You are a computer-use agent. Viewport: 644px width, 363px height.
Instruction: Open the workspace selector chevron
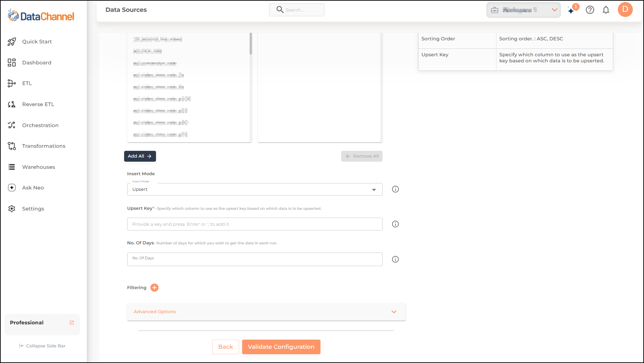click(554, 10)
